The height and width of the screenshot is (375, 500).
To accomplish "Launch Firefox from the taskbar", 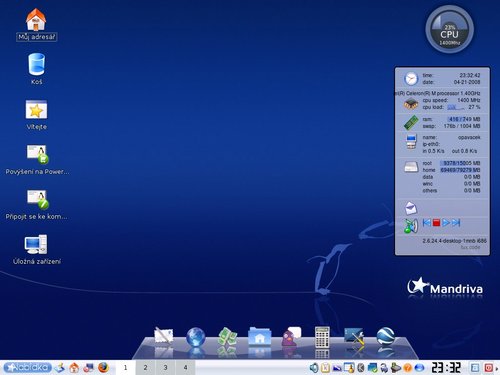I will click(x=103, y=367).
